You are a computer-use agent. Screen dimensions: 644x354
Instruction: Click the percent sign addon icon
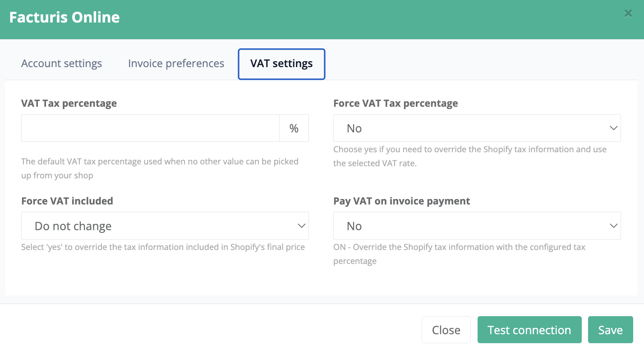point(294,128)
